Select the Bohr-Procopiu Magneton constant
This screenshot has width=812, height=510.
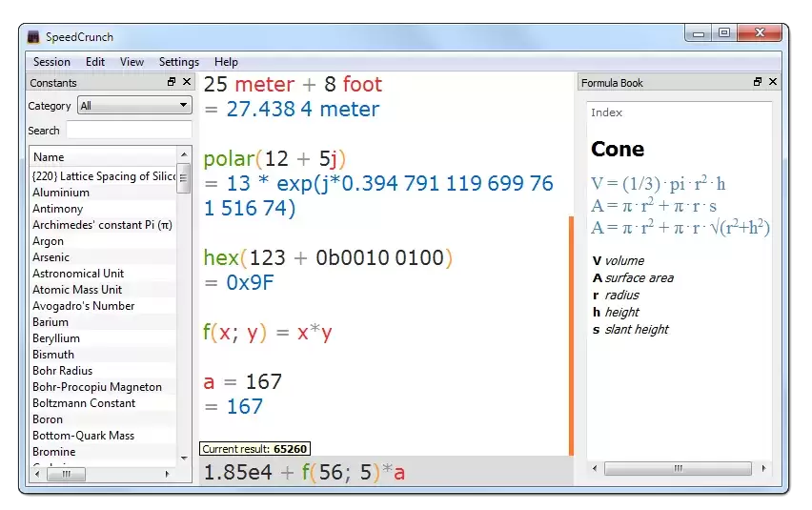click(103, 387)
